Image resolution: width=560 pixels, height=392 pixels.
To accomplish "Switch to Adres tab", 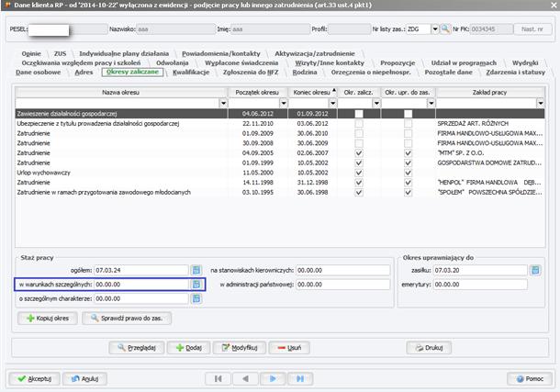I will click(x=84, y=73).
